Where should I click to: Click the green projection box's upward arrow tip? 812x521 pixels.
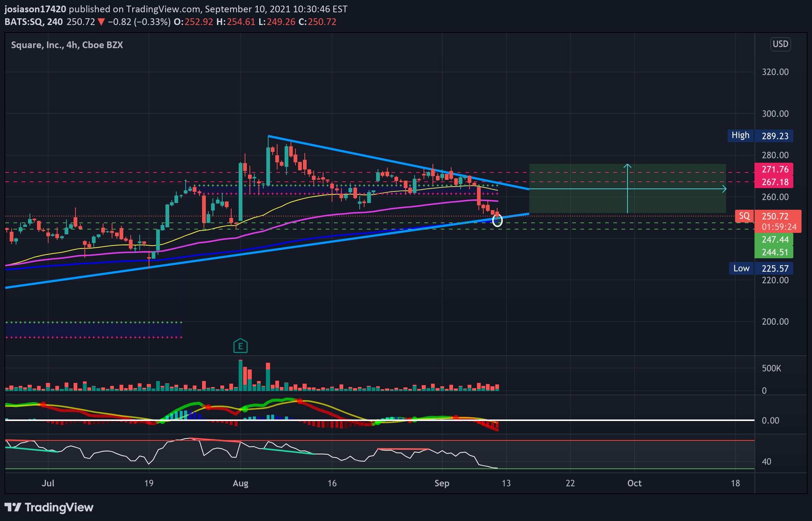(627, 165)
